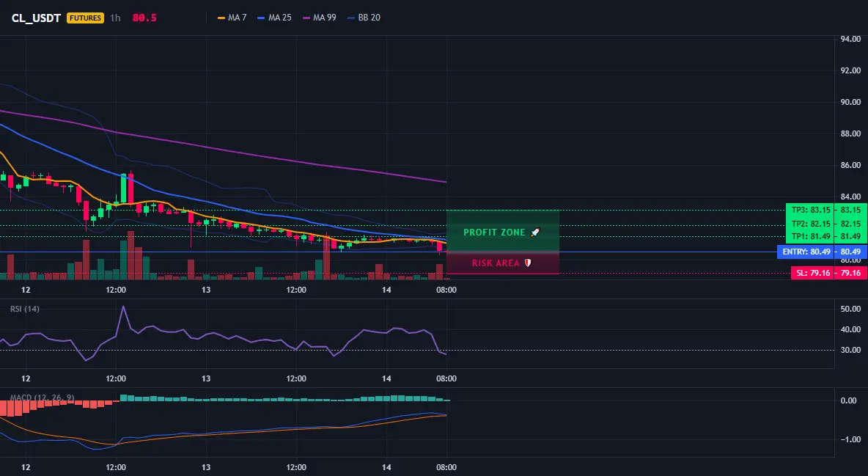
Task: Toggle the MA 7 legend entry
Action: click(232, 18)
